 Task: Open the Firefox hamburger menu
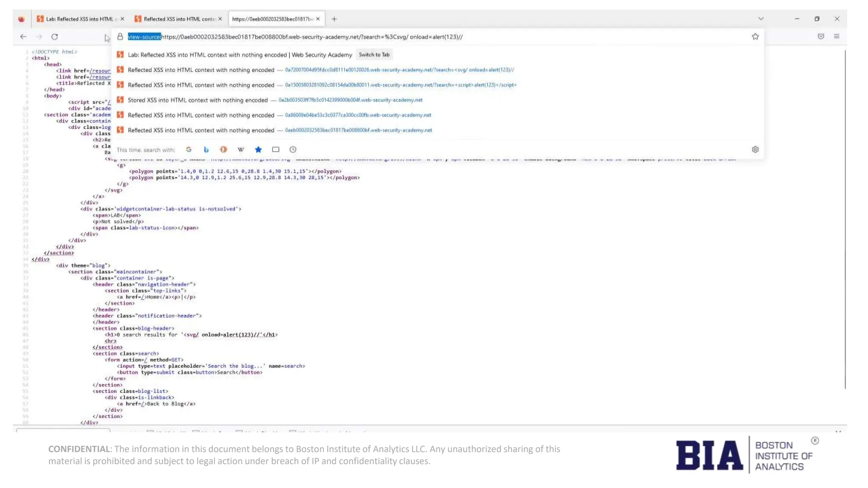coord(837,36)
